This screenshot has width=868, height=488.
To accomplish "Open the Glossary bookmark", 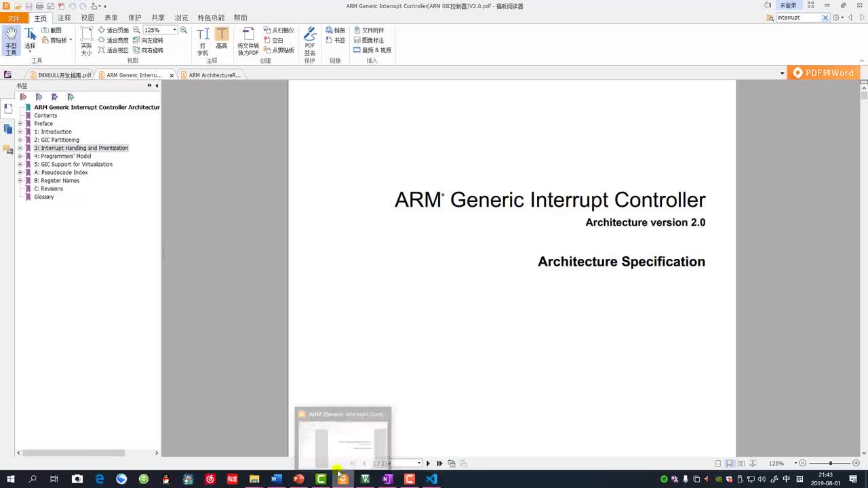I will click(x=44, y=197).
